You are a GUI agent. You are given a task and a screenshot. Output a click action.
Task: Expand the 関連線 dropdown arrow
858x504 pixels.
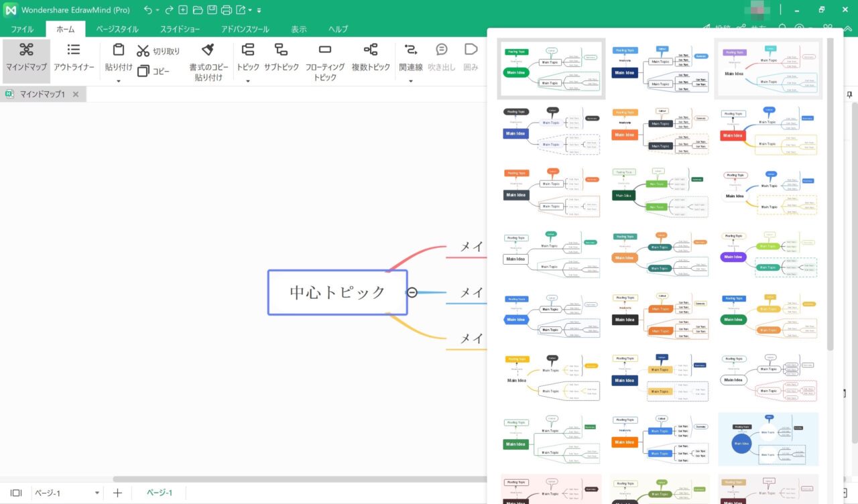pyautogui.click(x=410, y=81)
